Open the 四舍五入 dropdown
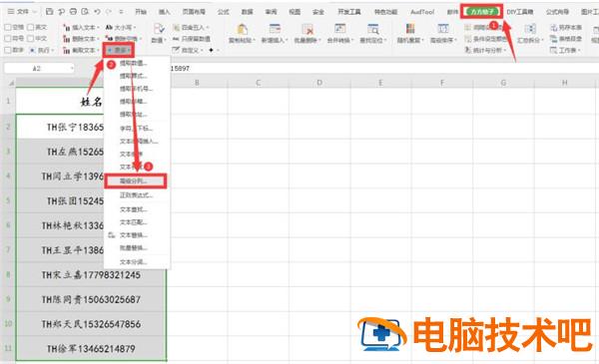This screenshot has width=599, height=364. [x=191, y=28]
